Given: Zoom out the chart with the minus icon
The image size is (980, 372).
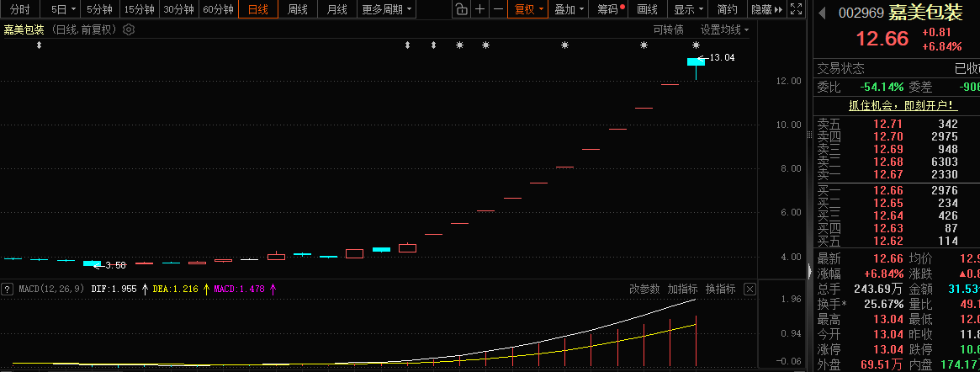Looking at the screenshot, I should coord(499,10).
